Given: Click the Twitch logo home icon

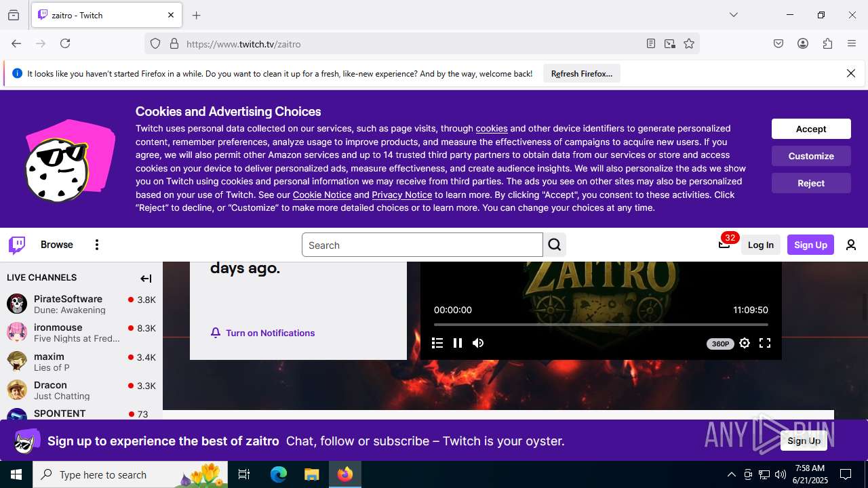Looking at the screenshot, I should coord(17,245).
